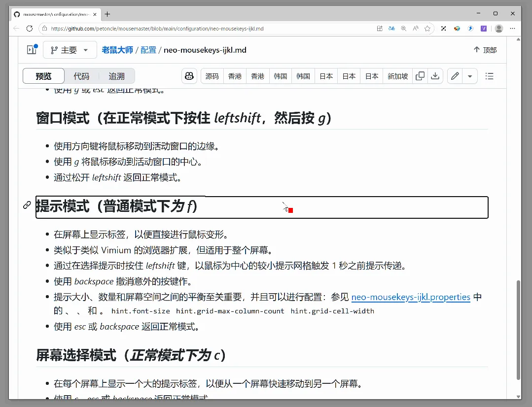Open the Copilot icon button
Image resolution: width=532 pixels, height=407 pixels.
coord(189,76)
